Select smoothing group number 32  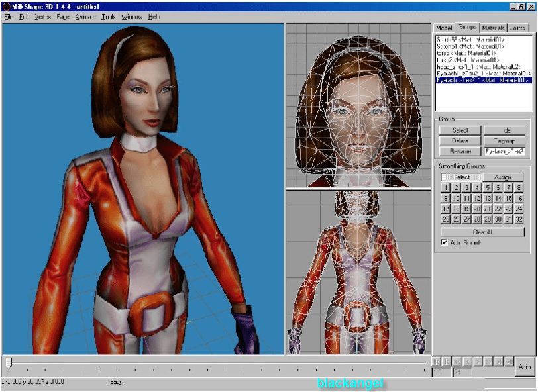pos(519,219)
